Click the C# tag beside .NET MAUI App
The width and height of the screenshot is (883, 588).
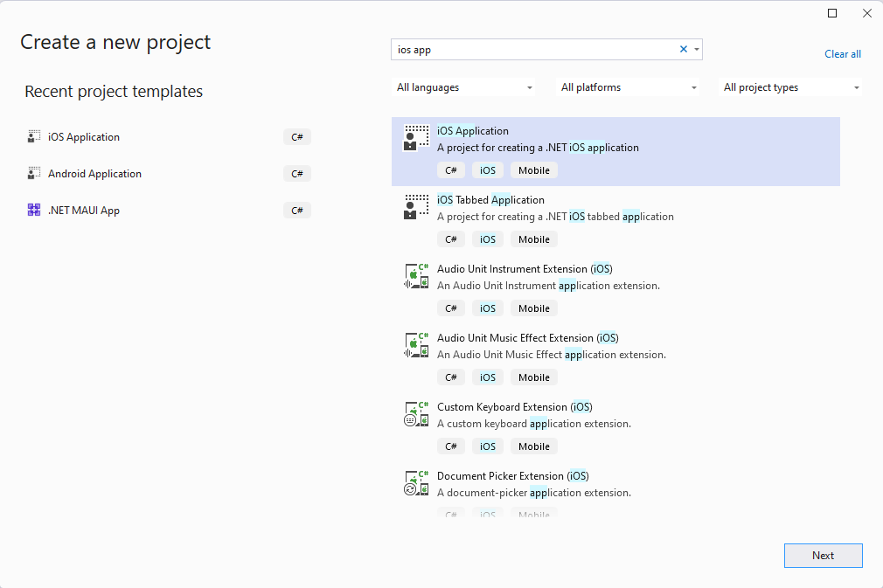[297, 210]
